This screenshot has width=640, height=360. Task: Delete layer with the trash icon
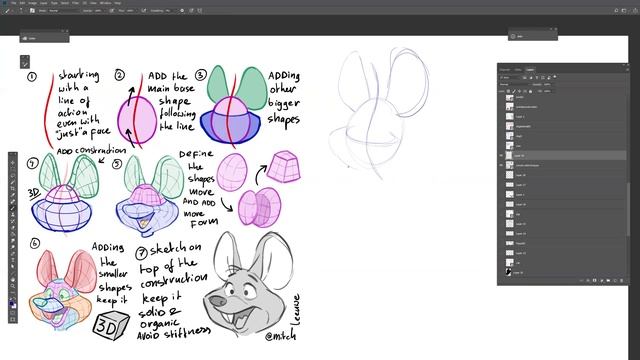click(622, 280)
